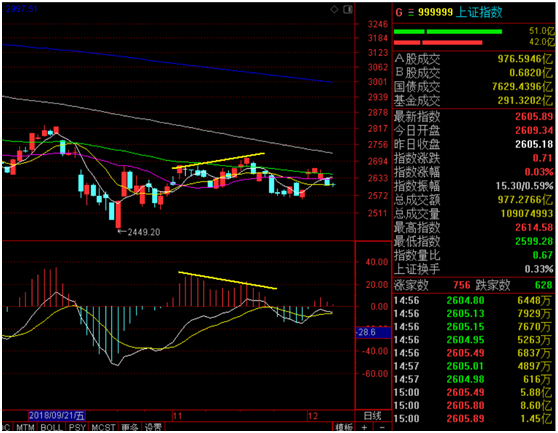Zoom in chart with plus button
The width and height of the screenshot is (558, 433).
pos(364,427)
